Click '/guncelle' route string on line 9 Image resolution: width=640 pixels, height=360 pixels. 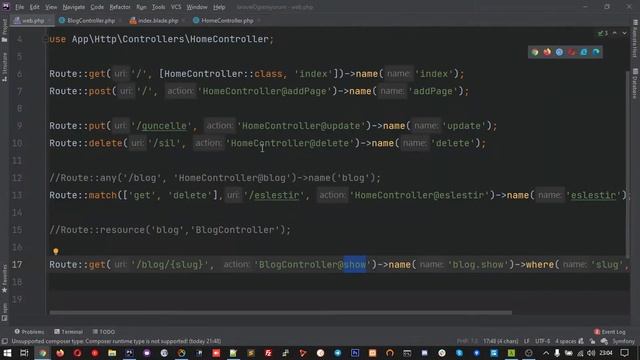tap(162, 126)
